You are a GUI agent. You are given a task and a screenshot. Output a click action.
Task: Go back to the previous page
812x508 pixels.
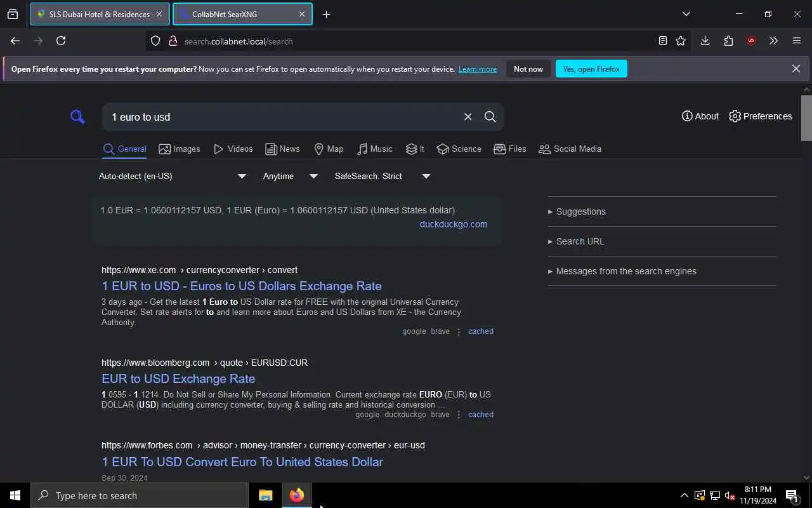pos(15,41)
